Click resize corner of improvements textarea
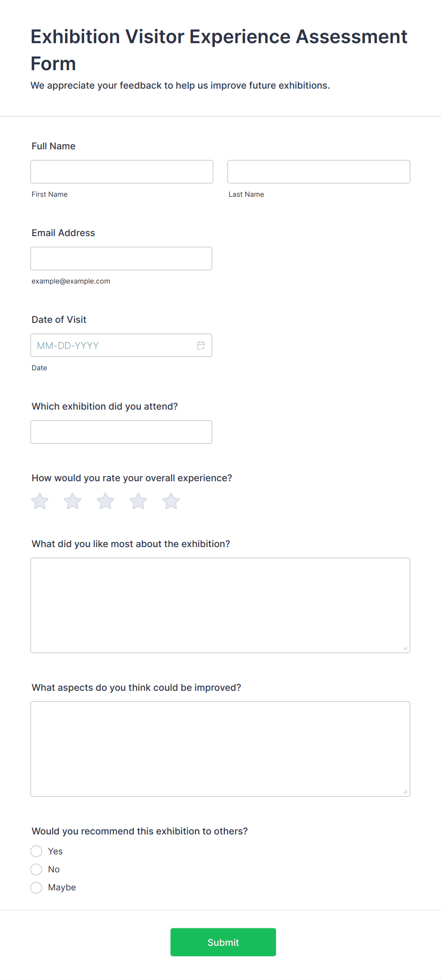Screen dimensions: 441x980 (405, 792)
